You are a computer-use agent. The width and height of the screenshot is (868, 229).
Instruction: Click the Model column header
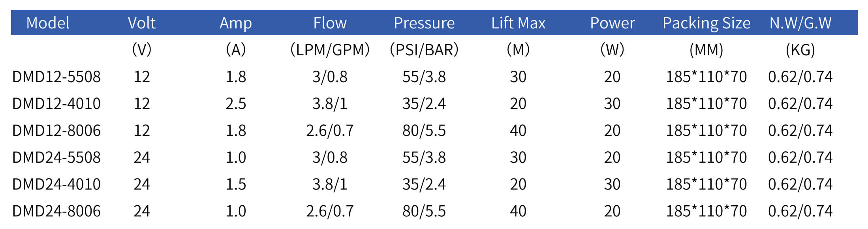tap(48, 23)
